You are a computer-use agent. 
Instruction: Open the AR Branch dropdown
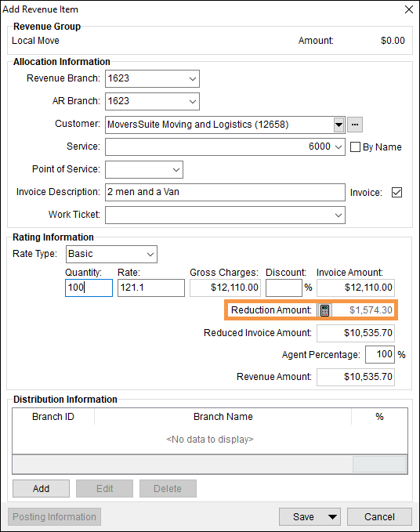click(193, 101)
